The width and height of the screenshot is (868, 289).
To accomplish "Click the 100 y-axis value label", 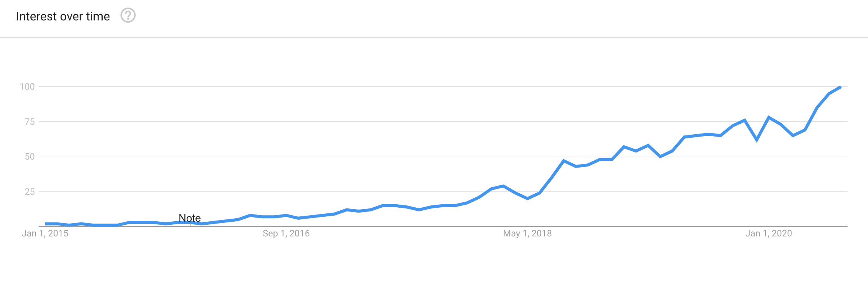I will [27, 87].
